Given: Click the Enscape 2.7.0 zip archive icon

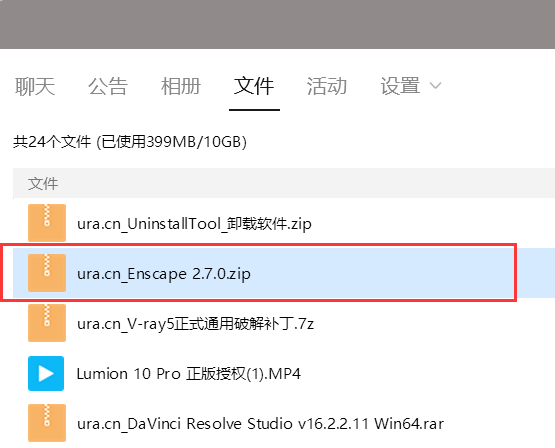Looking at the screenshot, I should click(47, 273).
